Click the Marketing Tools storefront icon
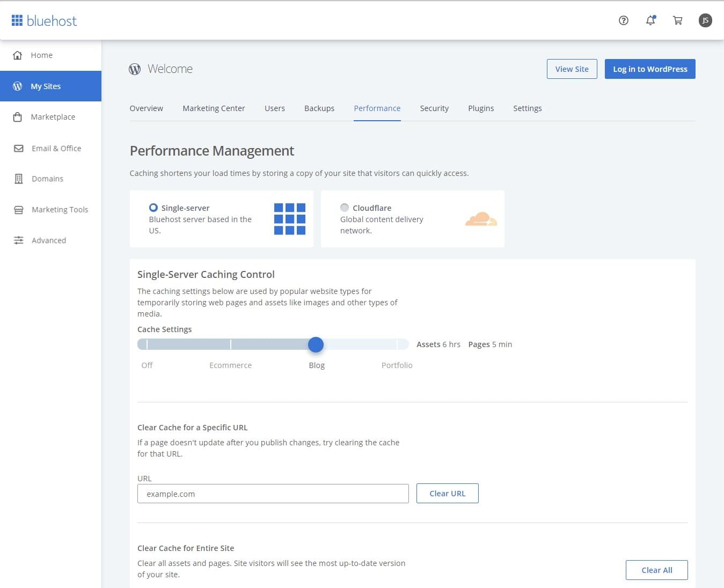This screenshot has height=588, width=724. (19, 210)
